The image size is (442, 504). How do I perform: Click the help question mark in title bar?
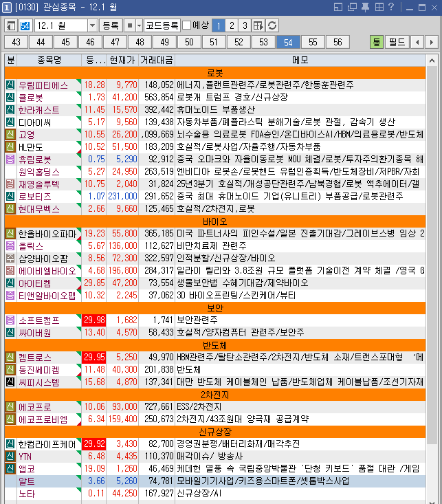pyautogui.click(x=390, y=8)
